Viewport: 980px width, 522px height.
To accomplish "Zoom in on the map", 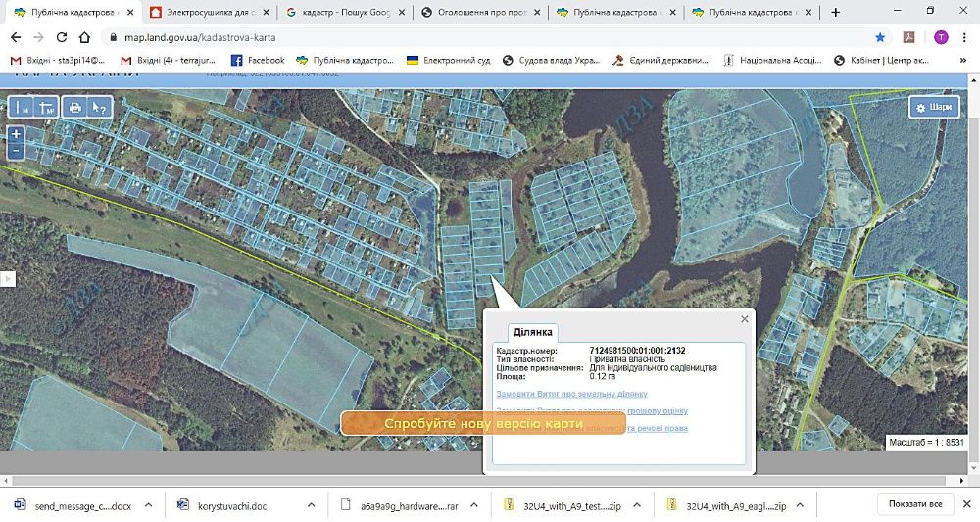I will point(16,133).
